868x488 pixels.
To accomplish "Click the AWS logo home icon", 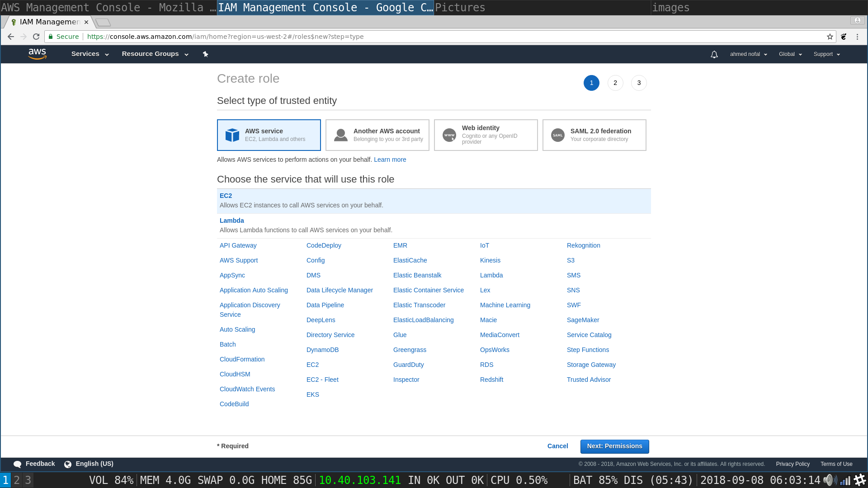I will point(37,54).
